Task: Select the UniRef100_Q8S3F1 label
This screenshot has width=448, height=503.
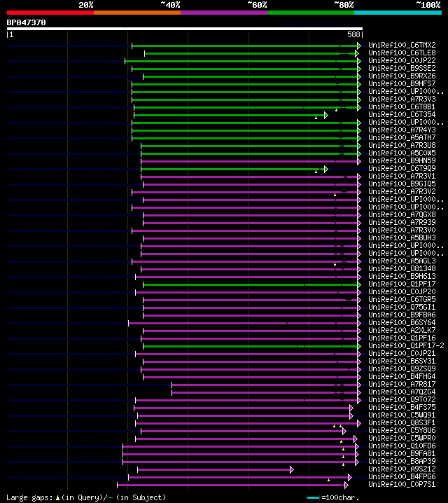Action: [x=402, y=423]
